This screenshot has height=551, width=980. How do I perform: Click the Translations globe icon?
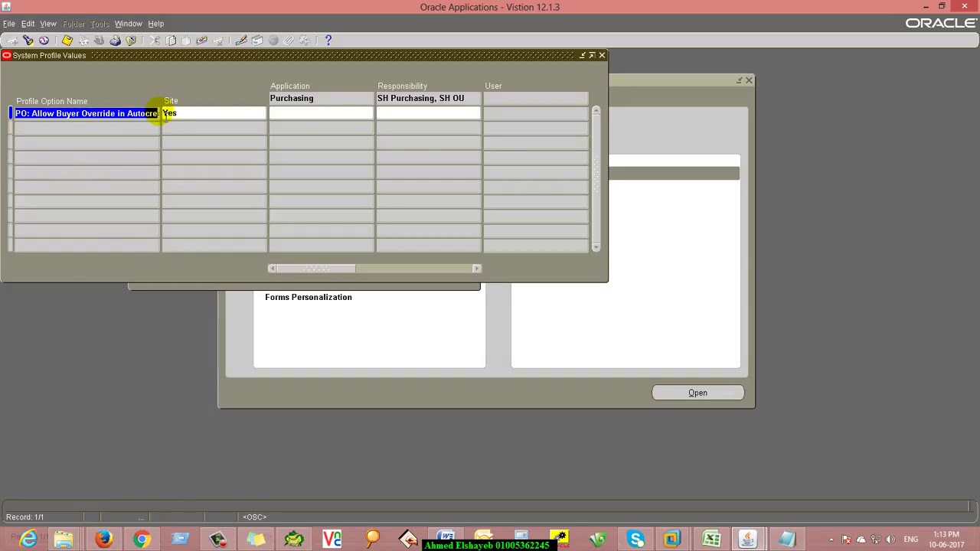click(273, 41)
